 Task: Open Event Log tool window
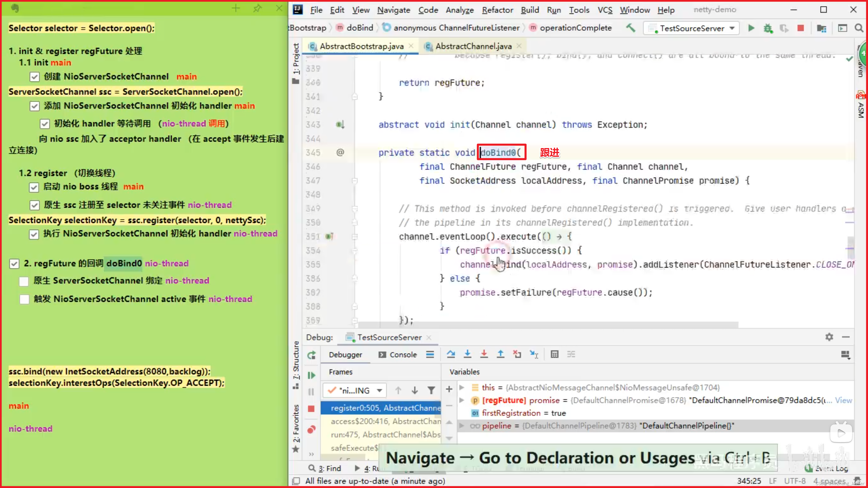(x=826, y=468)
